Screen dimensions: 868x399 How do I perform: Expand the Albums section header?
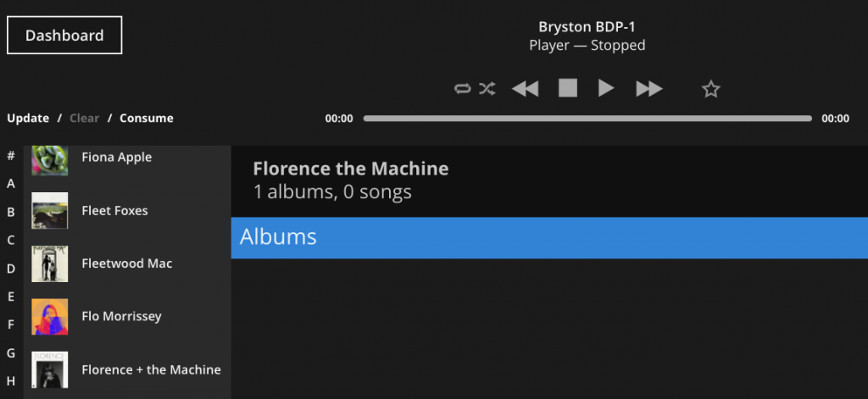pos(549,237)
